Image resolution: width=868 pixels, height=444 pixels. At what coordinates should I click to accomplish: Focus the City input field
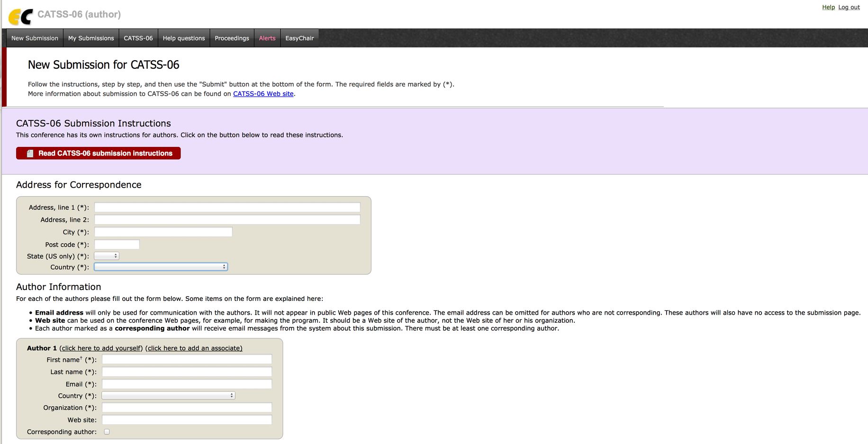[163, 232]
